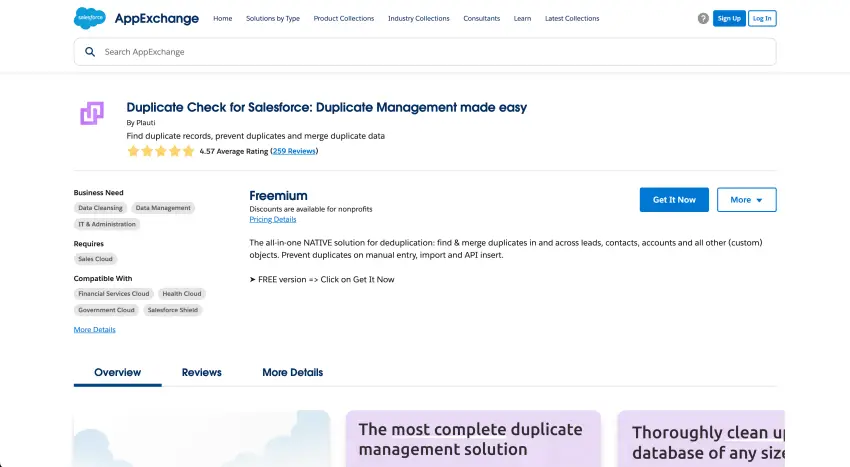Select the Overview tab
This screenshot has height=467, width=850.
click(117, 372)
